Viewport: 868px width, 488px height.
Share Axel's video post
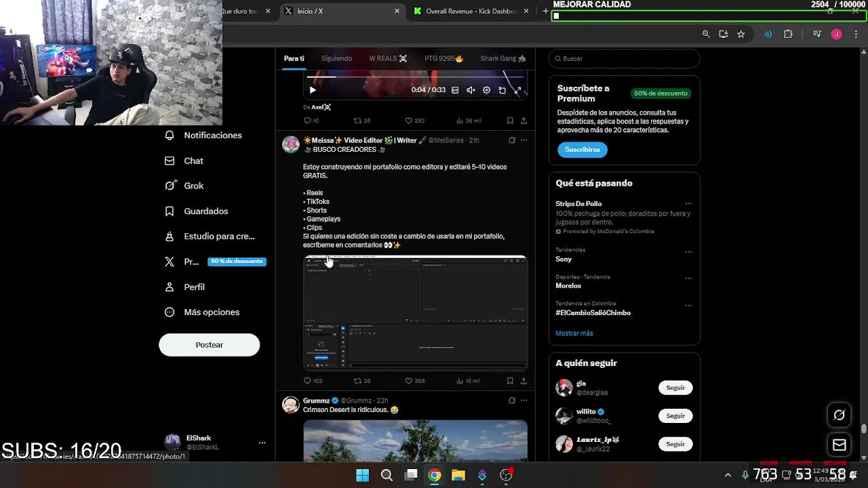(524, 121)
